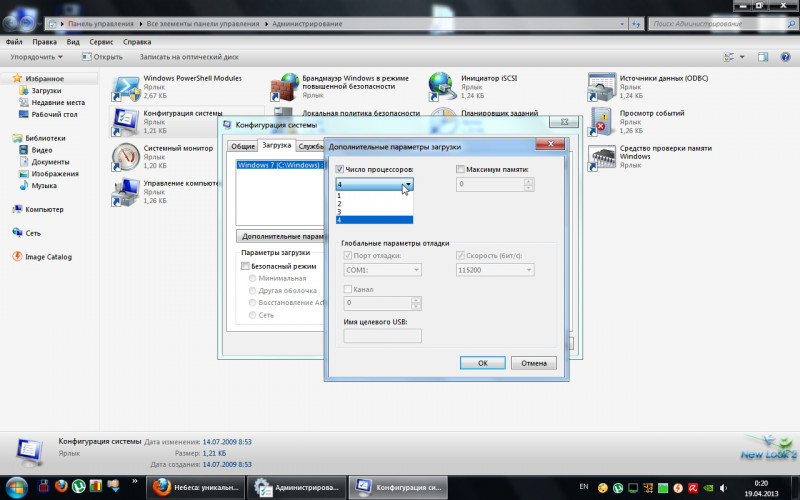800x500 pixels.
Task: Choose 2 in processor count list
Action: (x=374, y=204)
